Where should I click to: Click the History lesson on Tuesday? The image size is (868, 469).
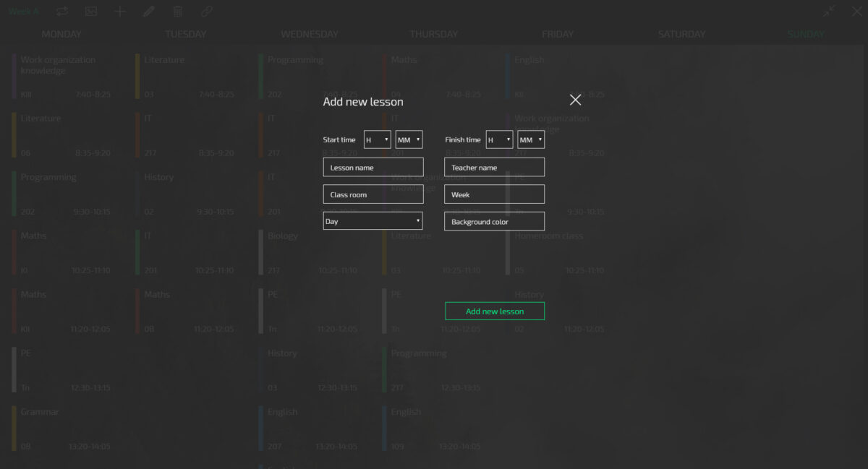185,194
